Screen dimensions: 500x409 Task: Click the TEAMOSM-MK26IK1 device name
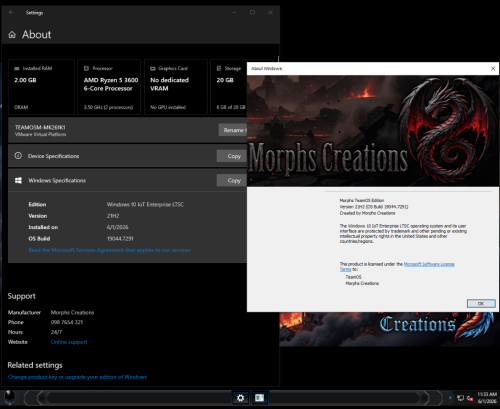(x=40, y=127)
